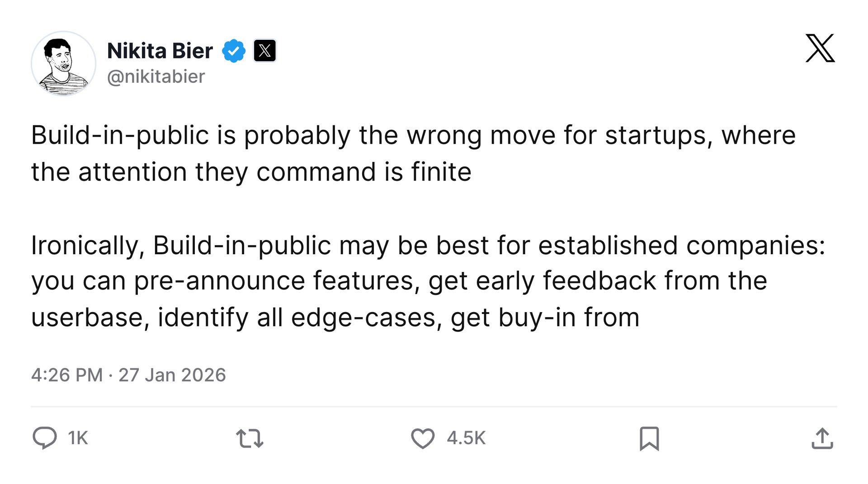Open Nikita Bier's profile avatar
868x484 pixels.
(63, 63)
